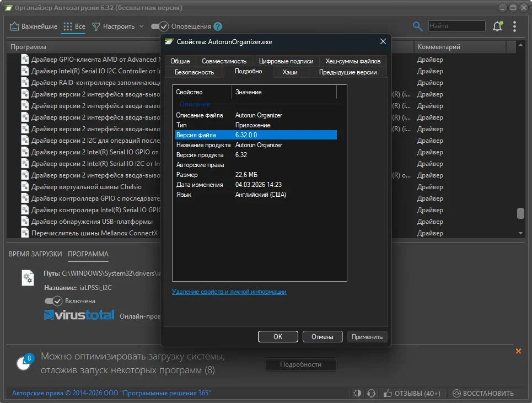Click the pie chart icon with badge 8
The image size is (532, 403).
[24, 363]
